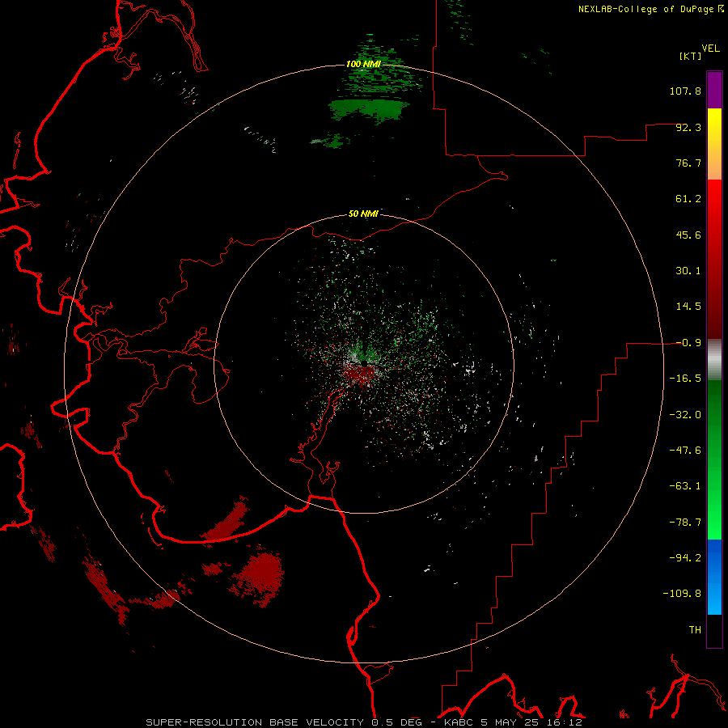
Task: Click the VEL legend title
Action: click(710, 48)
